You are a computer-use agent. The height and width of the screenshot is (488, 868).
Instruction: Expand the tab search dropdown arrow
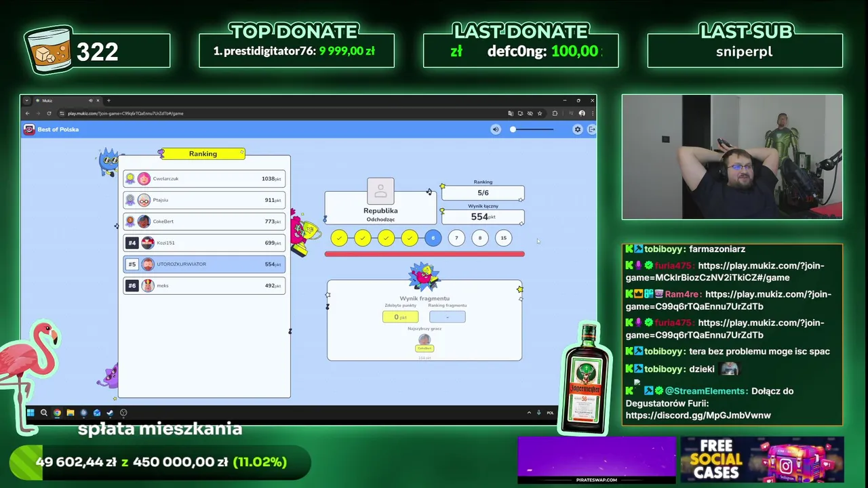pyautogui.click(x=27, y=100)
